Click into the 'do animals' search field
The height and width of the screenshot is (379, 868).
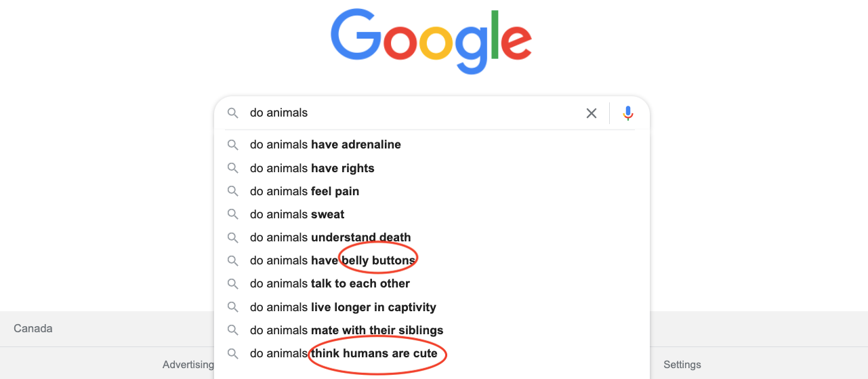(413, 113)
